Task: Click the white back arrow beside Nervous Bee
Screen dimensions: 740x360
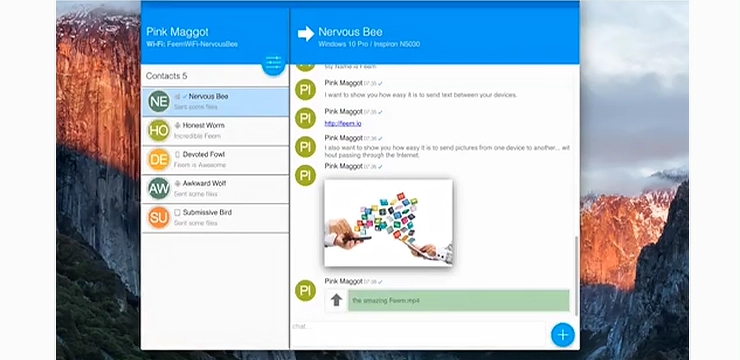Action: [x=306, y=33]
